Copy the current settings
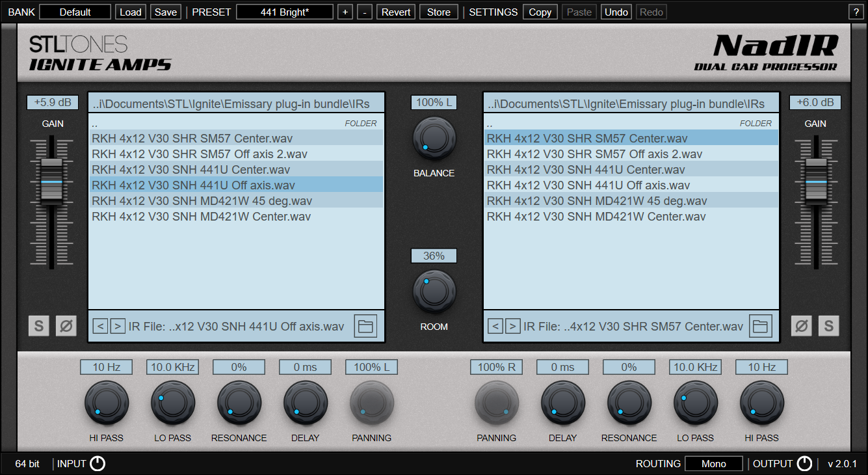868x475 pixels. point(540,12)
